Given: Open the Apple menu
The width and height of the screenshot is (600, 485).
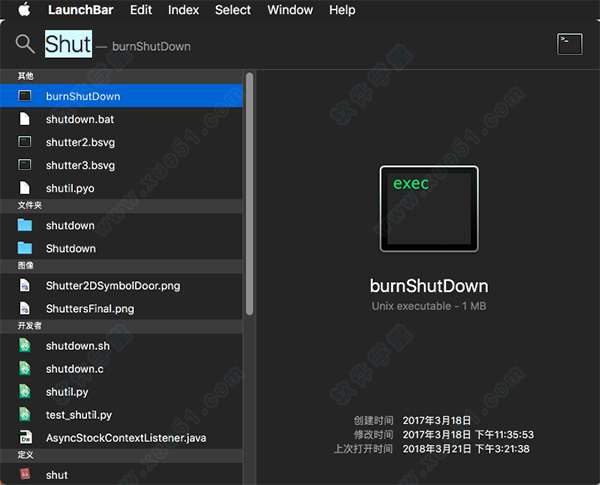Looking at the screenshot, I should click(24, 9).
